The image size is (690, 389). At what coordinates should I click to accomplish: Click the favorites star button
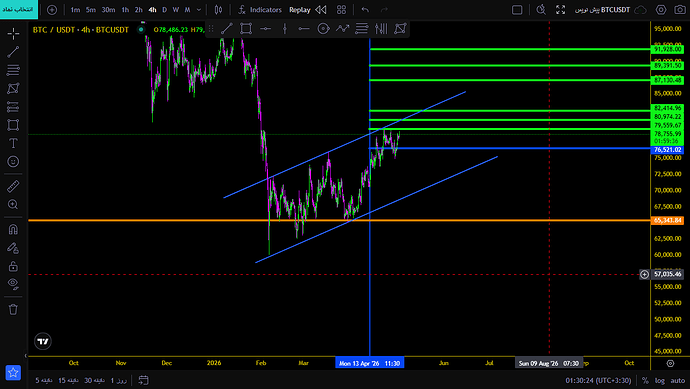tap(13, 373)
